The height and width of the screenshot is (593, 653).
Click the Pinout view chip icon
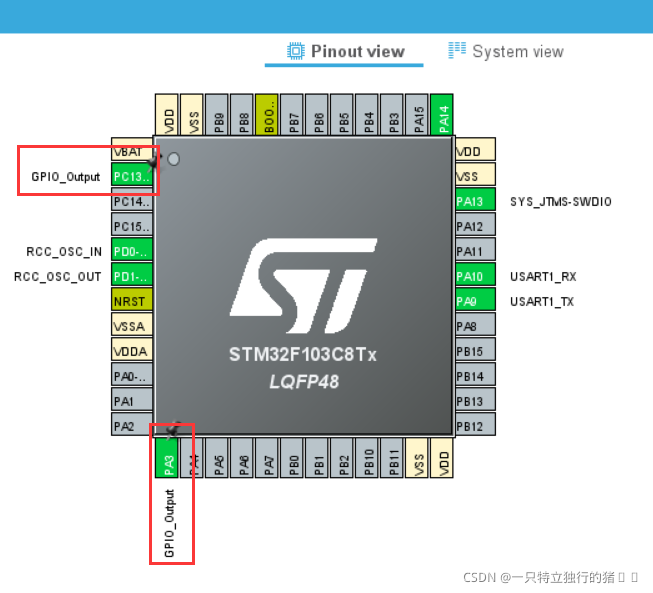coord(296,51)
